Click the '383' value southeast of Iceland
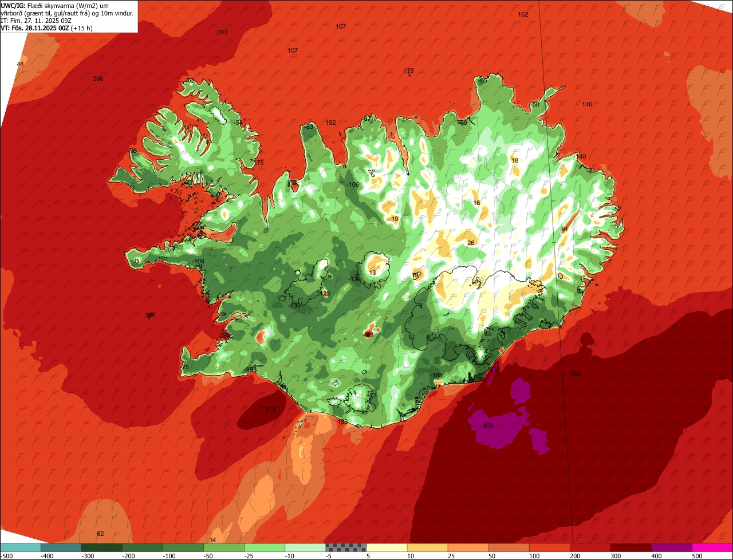Screen dimensions: 733x560 575,373
